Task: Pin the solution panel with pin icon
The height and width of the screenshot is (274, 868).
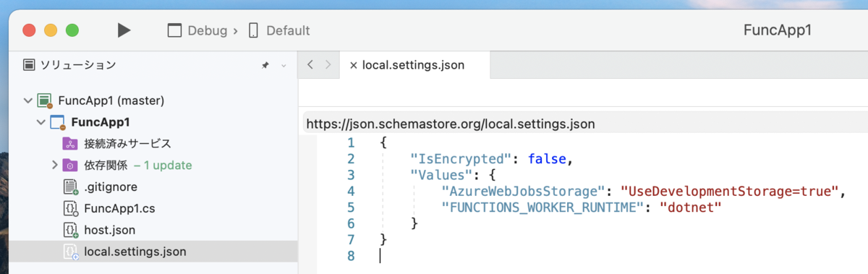Action: (x=265, y=65)
